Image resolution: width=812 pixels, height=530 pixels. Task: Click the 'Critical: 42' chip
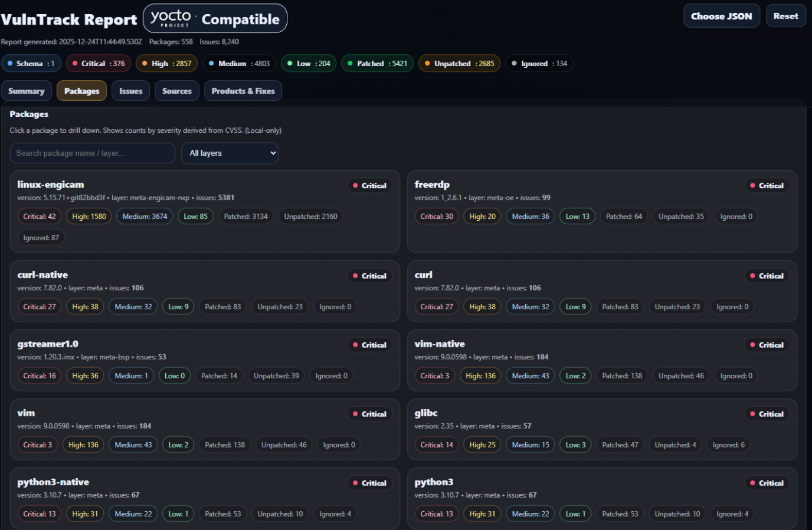(40, 217)
